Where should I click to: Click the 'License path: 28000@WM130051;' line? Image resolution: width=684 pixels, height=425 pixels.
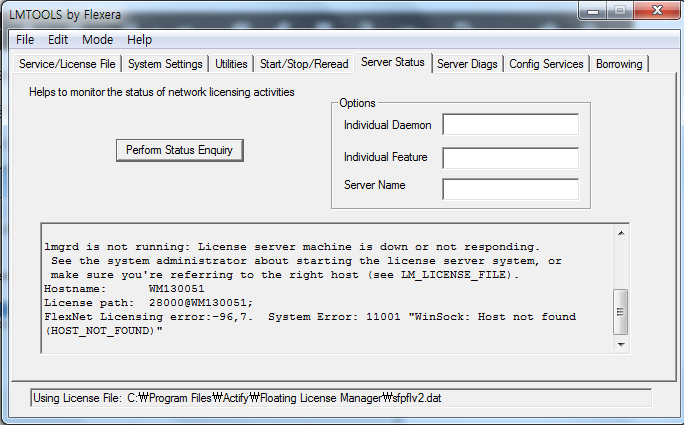click(148, 303)
